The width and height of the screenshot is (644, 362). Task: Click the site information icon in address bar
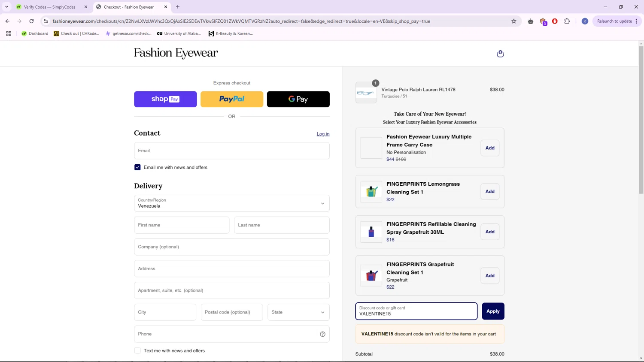coord(46,21)
